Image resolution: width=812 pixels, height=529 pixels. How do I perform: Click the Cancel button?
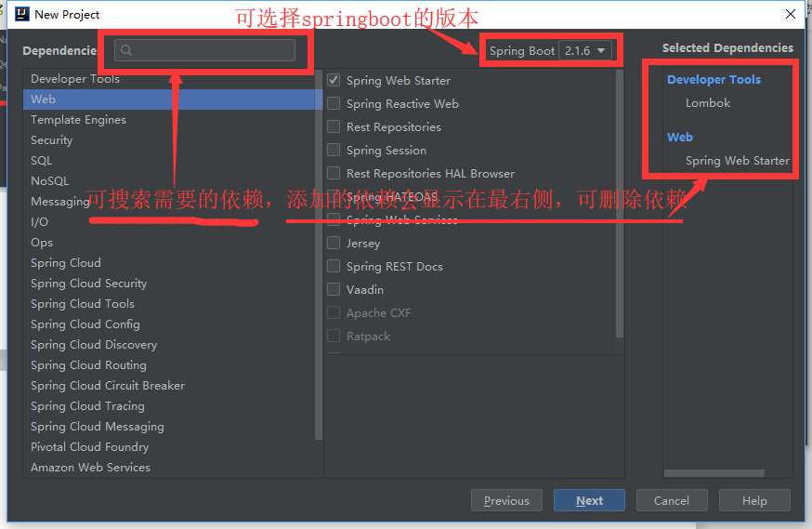(672, 500)
